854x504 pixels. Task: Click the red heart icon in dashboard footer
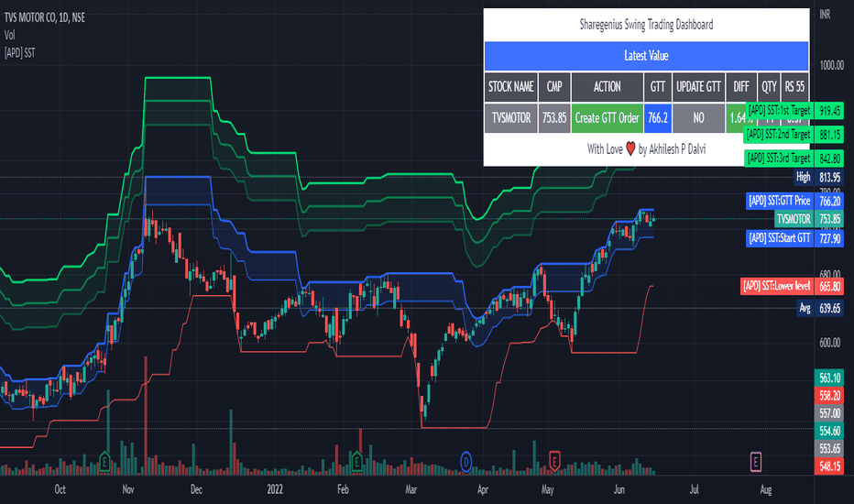(x=630, y=148)
